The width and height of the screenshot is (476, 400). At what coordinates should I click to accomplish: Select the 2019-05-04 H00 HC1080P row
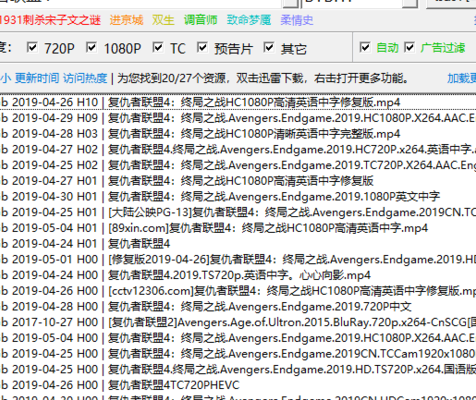tap(238, 338)
